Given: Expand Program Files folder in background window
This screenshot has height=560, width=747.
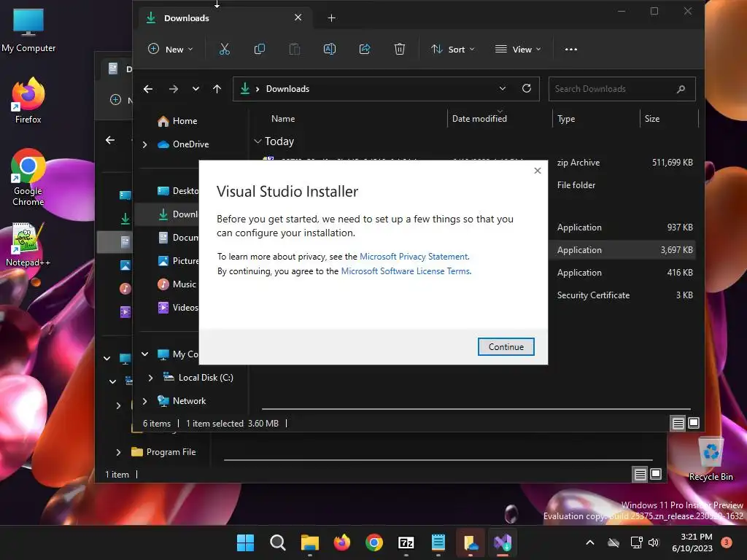Looking at the screenshot, I should (118, 452).
